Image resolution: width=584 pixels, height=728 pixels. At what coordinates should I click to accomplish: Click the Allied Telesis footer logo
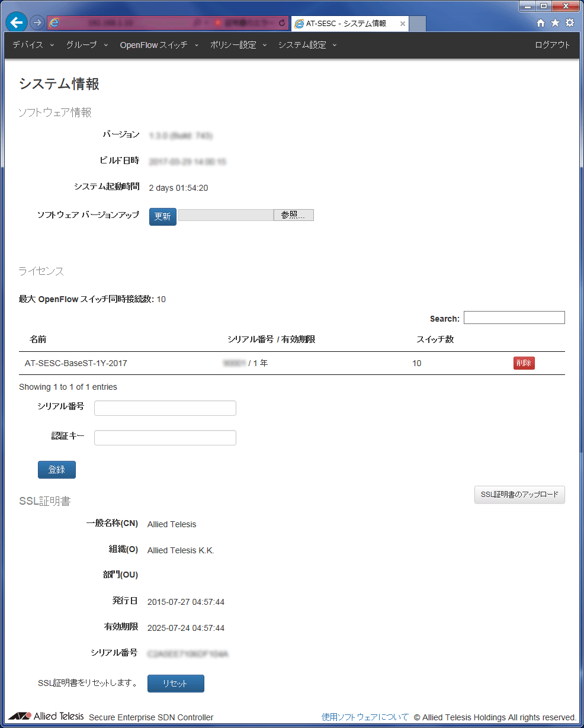click(x=46, y=716)
